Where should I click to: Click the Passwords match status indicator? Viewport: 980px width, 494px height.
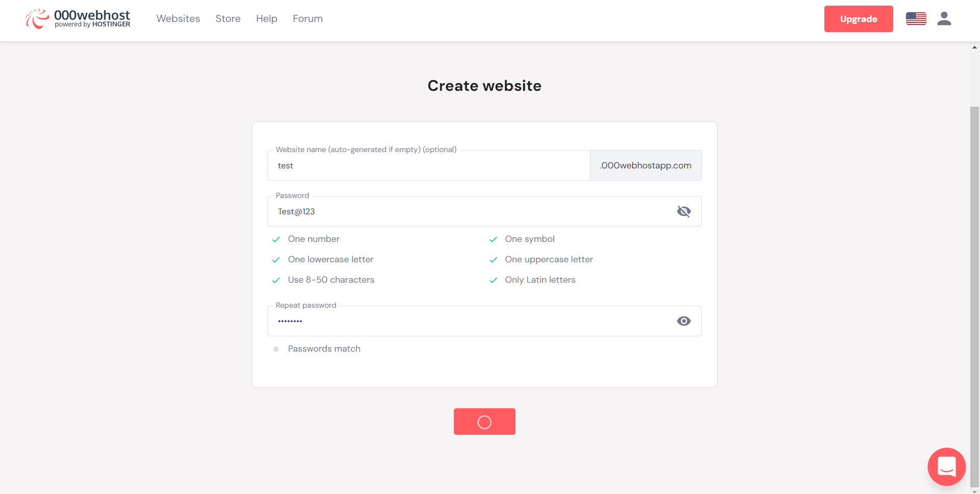pyautogui.click(x=276, y=349)
